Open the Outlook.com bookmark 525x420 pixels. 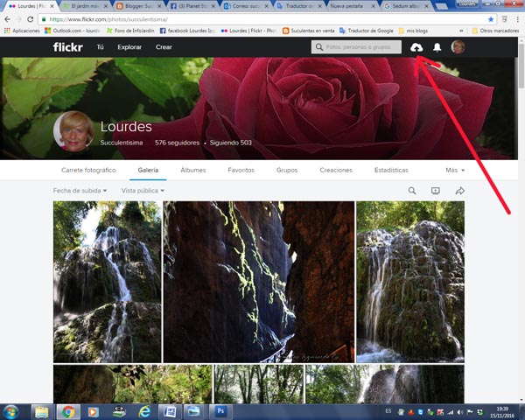pyautogui.click(x=73, y=31)
